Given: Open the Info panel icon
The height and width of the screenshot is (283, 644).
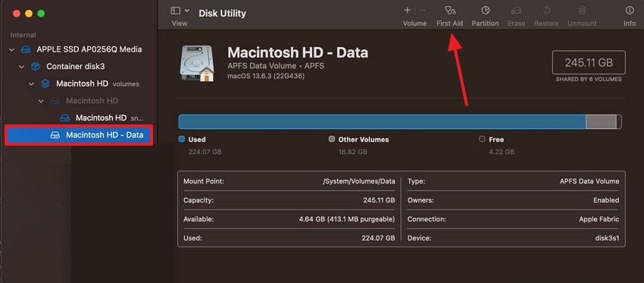Looking at the screenshot, I should click(x=629, y=11).
